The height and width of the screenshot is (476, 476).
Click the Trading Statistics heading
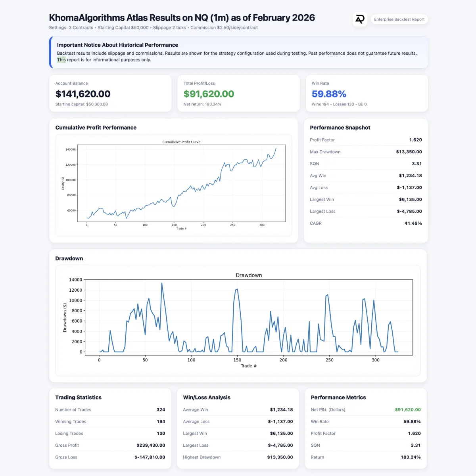[x=78, y=398]
